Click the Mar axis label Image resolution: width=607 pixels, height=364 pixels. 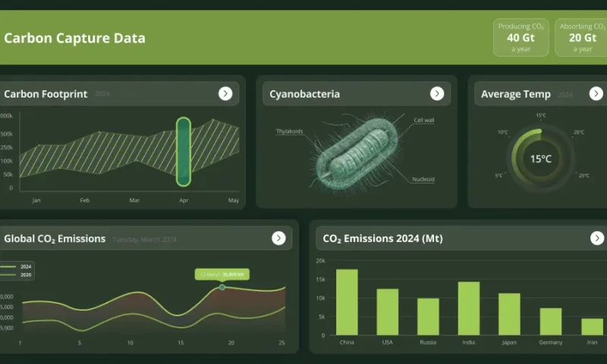pos(134,200)
